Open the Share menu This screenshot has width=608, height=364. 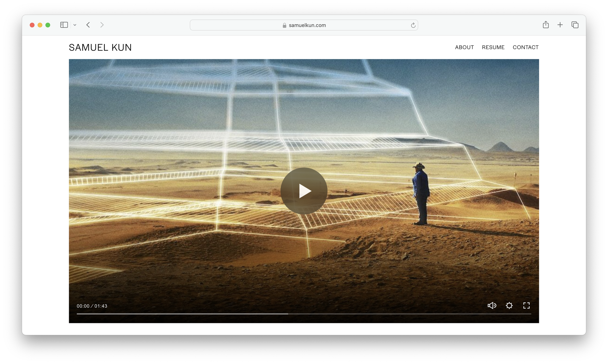pyautogui.click(x=545, y=25)
